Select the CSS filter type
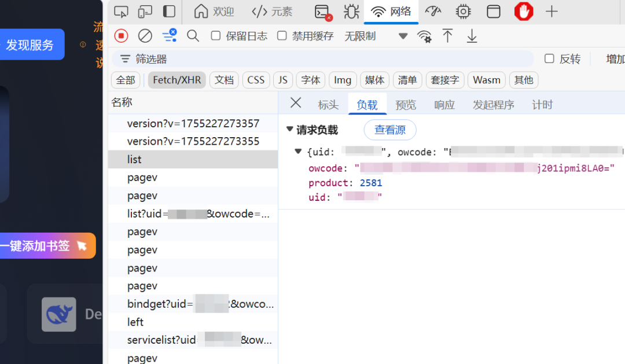This screenshot has width=625, height=364. (256, 80)
